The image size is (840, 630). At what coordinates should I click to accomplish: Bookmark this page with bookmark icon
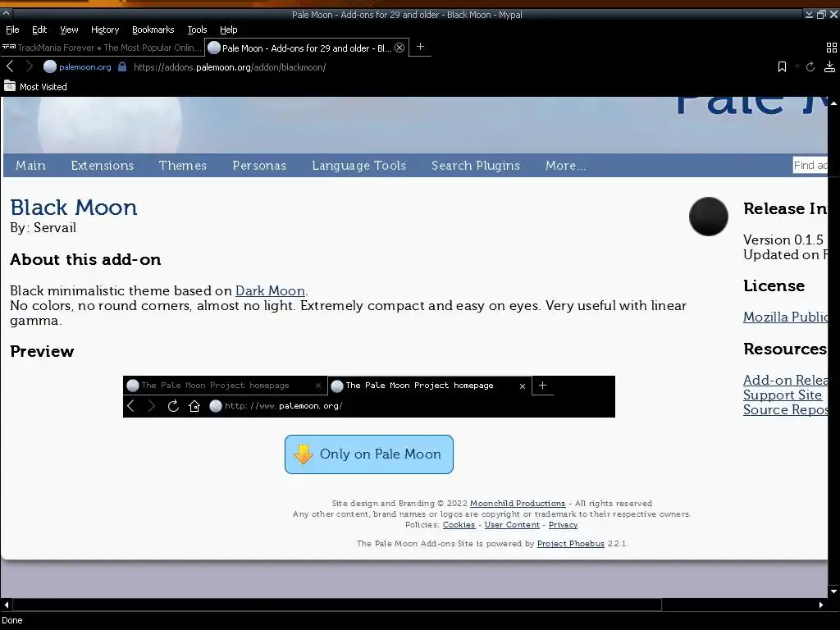coord(782,66)
